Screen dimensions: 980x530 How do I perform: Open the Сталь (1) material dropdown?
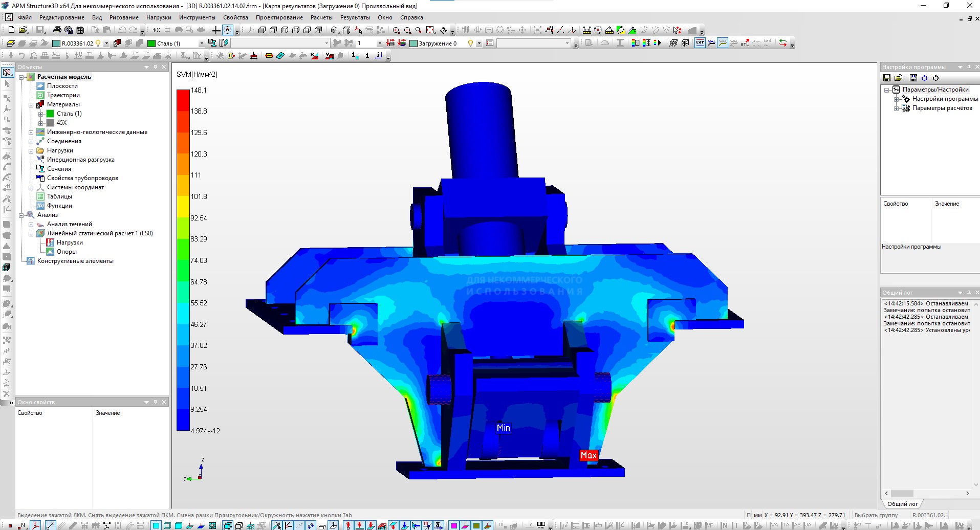201,43
